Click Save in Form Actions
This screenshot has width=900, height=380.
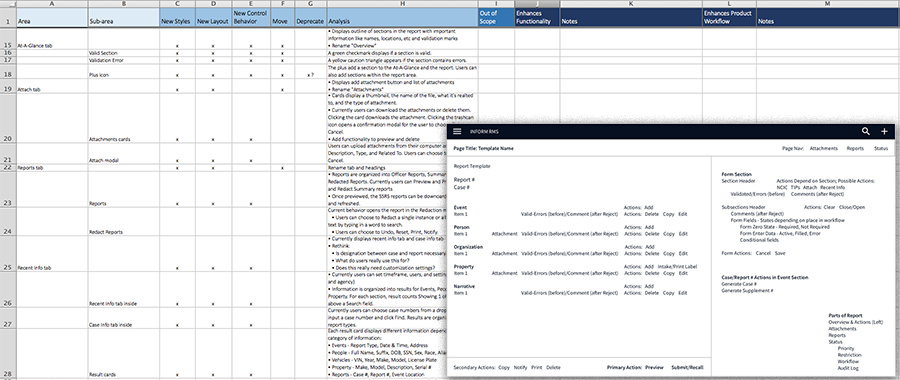click(780, 253)
